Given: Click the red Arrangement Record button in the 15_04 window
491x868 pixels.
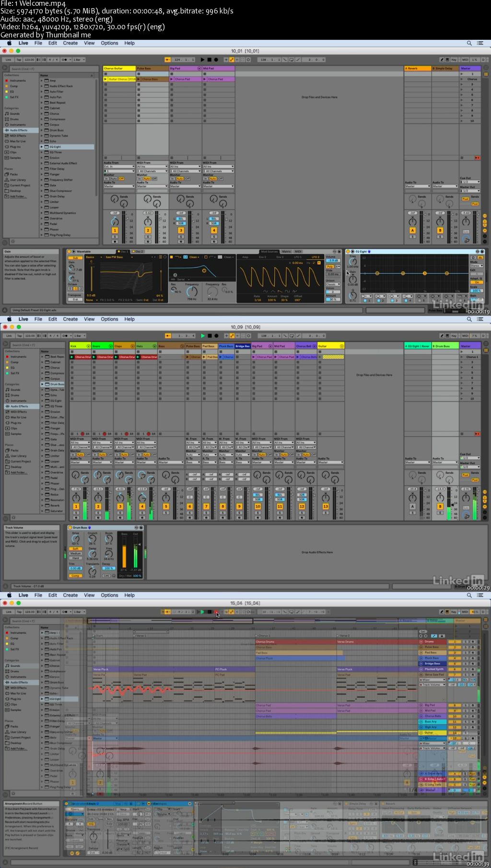Looking at the screenshot, I should (216, 612).
